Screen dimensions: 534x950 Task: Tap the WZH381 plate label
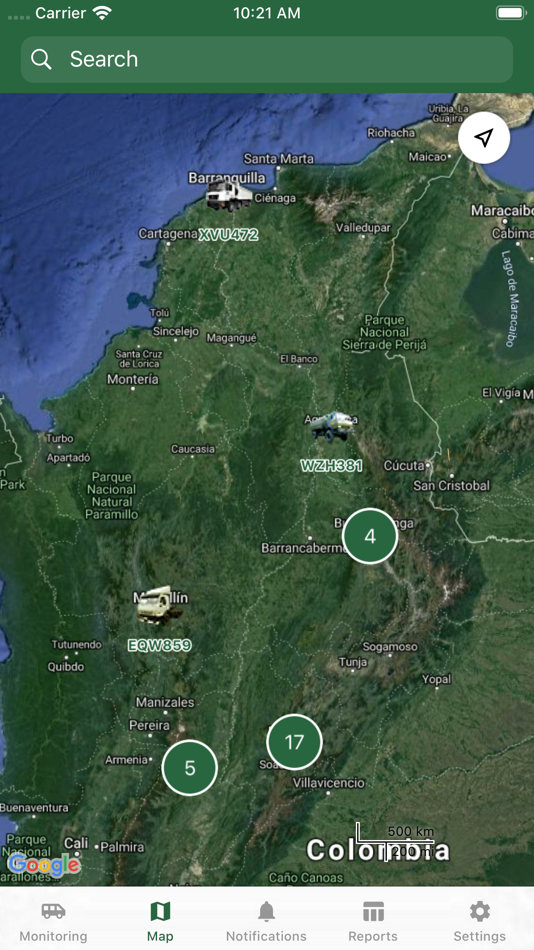click(332, 465)
